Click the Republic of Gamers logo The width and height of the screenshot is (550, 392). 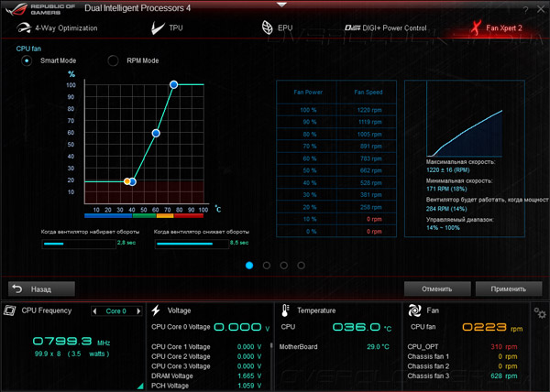(39, 9)
